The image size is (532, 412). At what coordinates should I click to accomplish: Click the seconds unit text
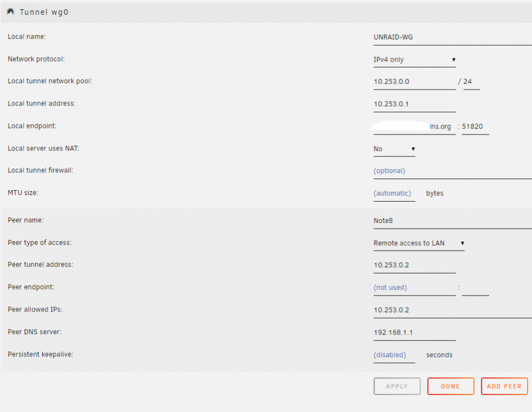439,355
